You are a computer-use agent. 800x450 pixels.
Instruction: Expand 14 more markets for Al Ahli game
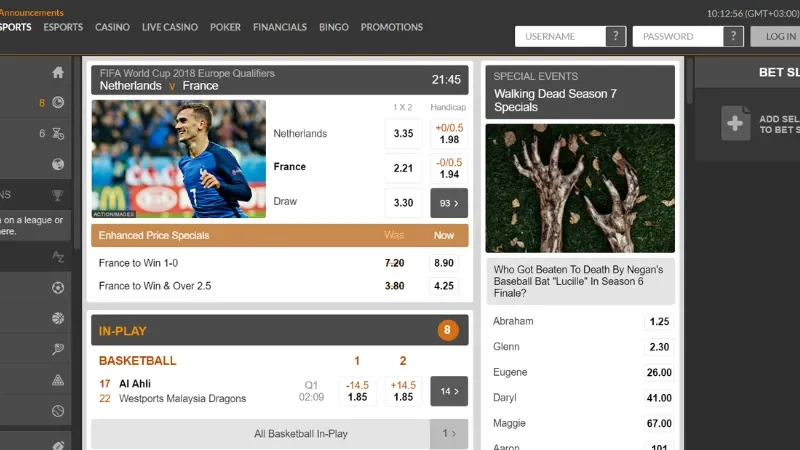coord(449,391)
